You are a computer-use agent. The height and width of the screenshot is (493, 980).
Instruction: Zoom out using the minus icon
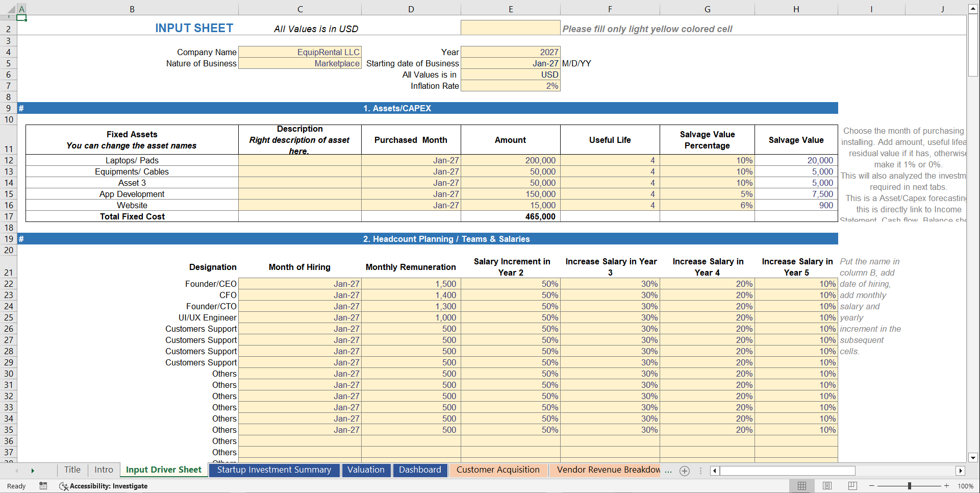click(870, 486)
